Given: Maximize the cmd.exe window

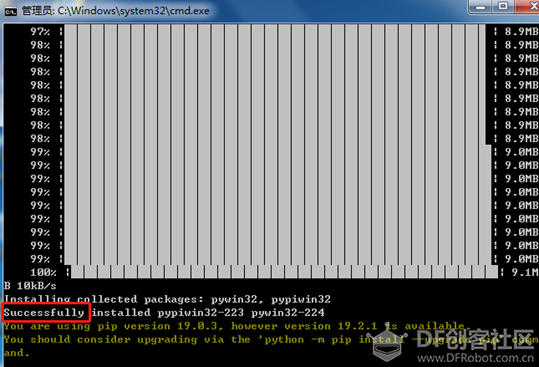Looking at the screenshot, I should click(503, 7).
